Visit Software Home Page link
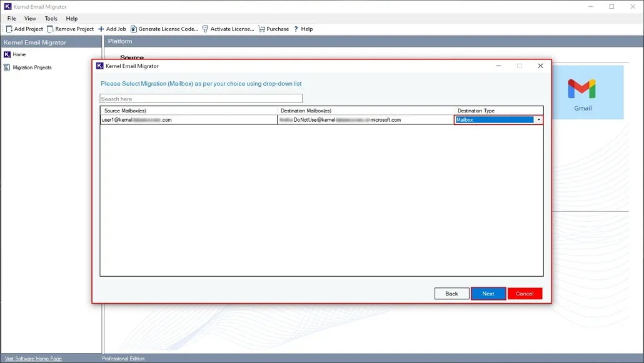The image size is (644, 363). (x=33, y=359)
